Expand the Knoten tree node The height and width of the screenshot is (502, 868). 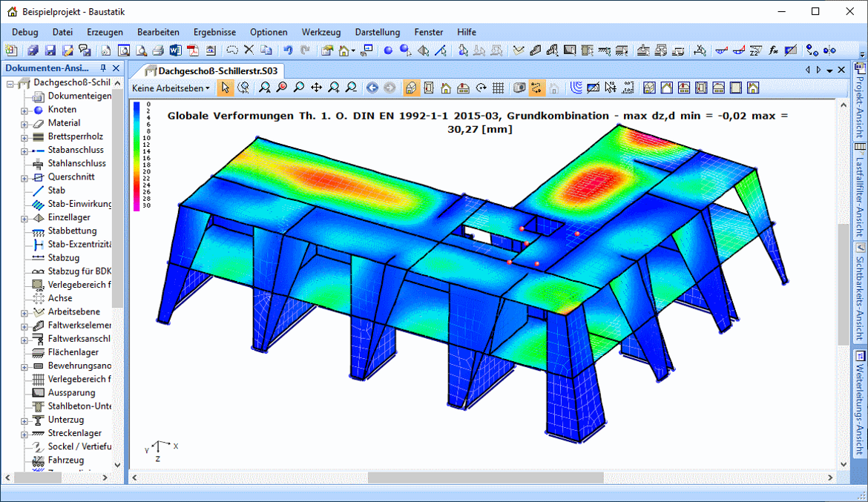(24, 110)
